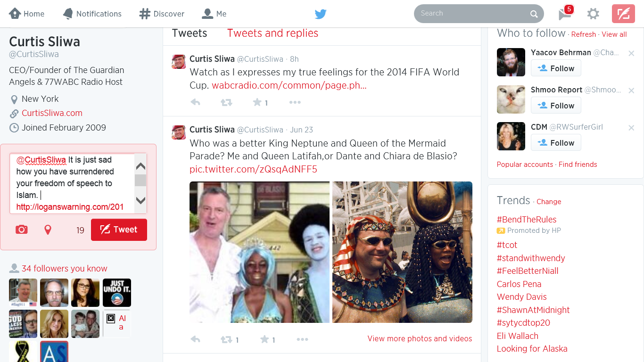Open Curtis Sliwa avatar on FIFA tweet
Screen dimensions: 644x362
coord(179,62)
